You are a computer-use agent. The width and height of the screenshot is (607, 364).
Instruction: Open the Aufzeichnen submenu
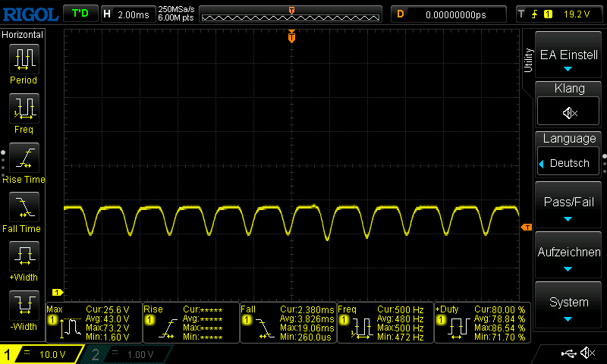click(x=568, y=255)
